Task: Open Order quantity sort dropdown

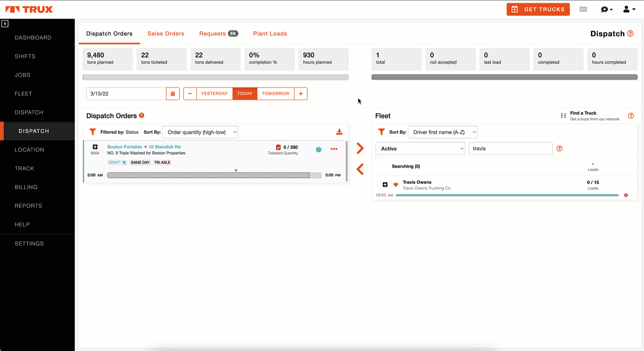Action: click(200, 132)
